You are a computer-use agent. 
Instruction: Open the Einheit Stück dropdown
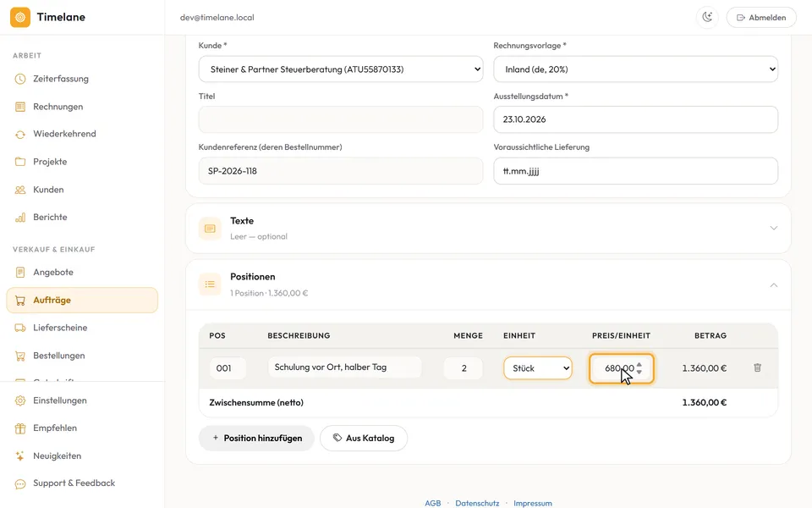(x=538, y=368)
